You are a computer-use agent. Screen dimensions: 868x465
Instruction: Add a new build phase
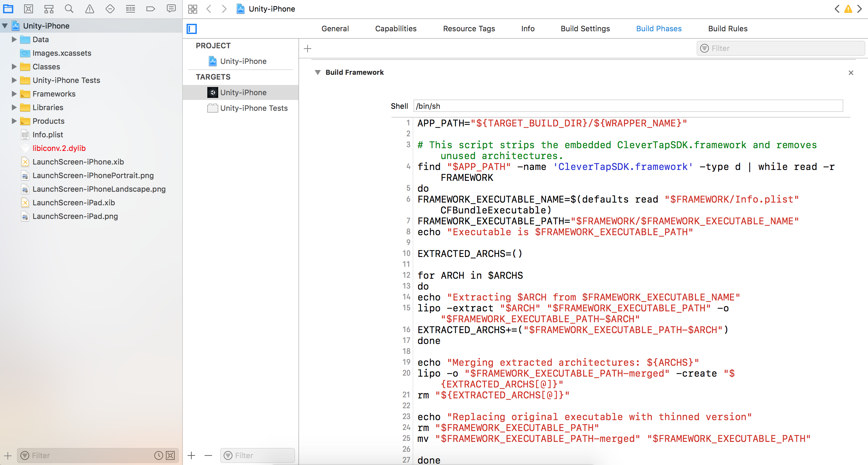pos(308,49)
